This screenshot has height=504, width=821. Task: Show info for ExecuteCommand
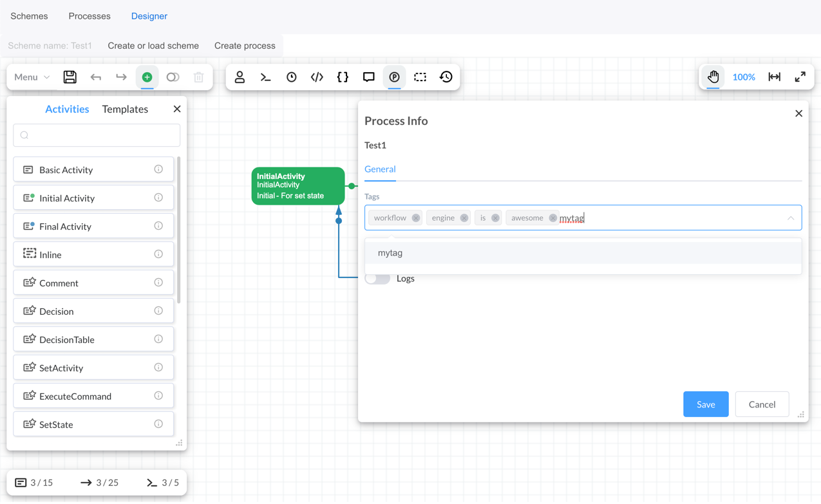click(158, 396)
